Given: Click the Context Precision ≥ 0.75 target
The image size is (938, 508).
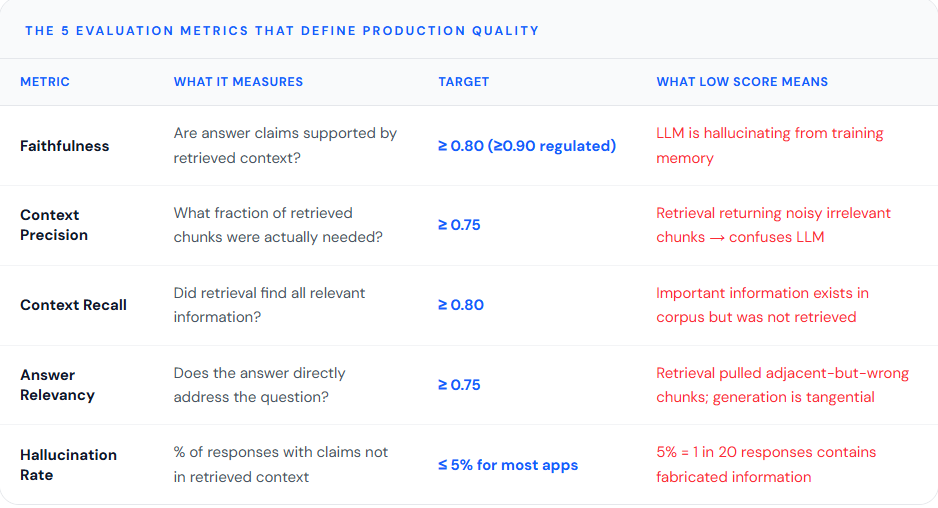Looking at the screenshot, I should (x=459, y=225).
